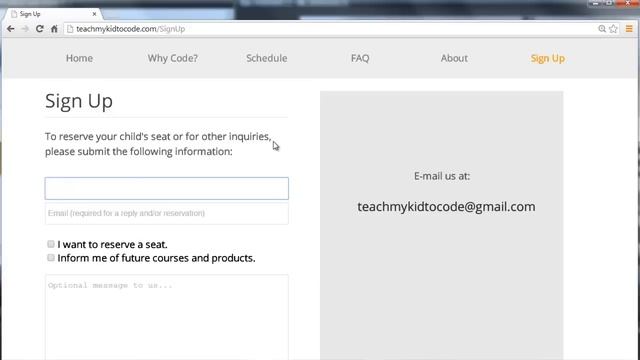This screenshot has height=360, width=640.
Task: Open the Why Code? navigation link
Action: 173,58
